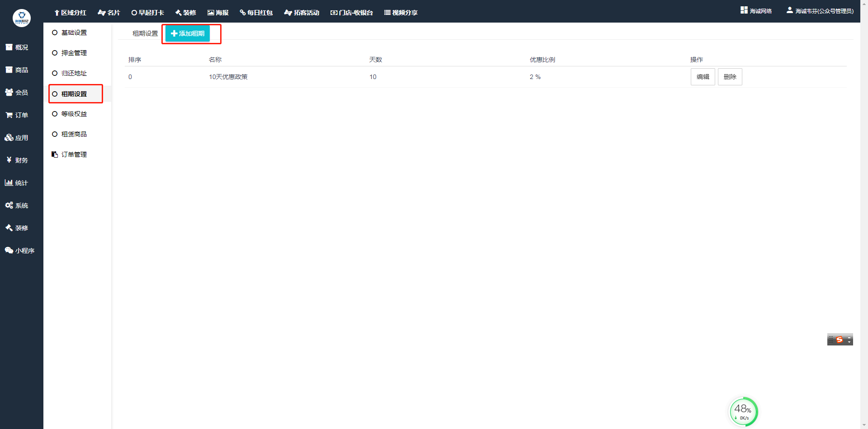Open the 小程序 mini program section
This screenshot has height=429, width=868.
(19, 251)
